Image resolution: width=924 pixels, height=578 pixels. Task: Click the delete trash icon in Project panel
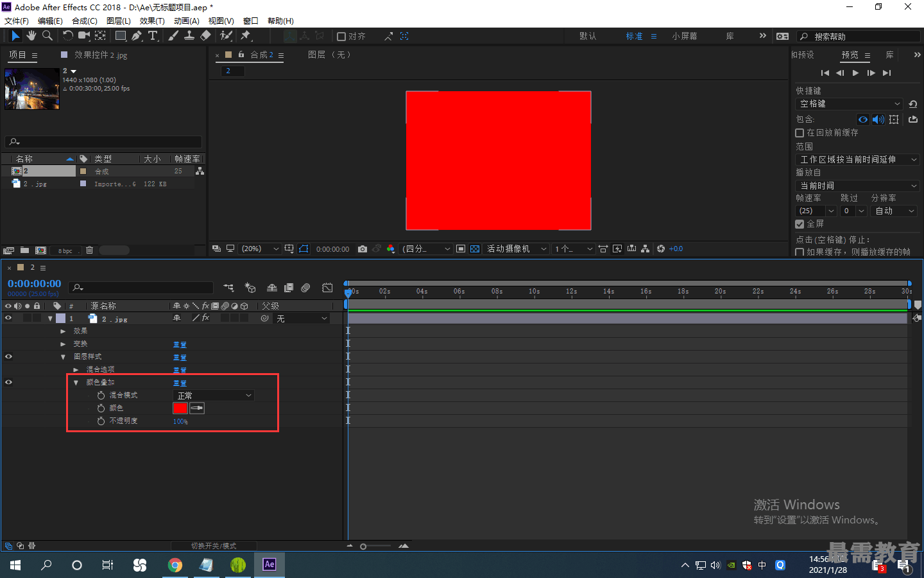click(x=90, y=250)
